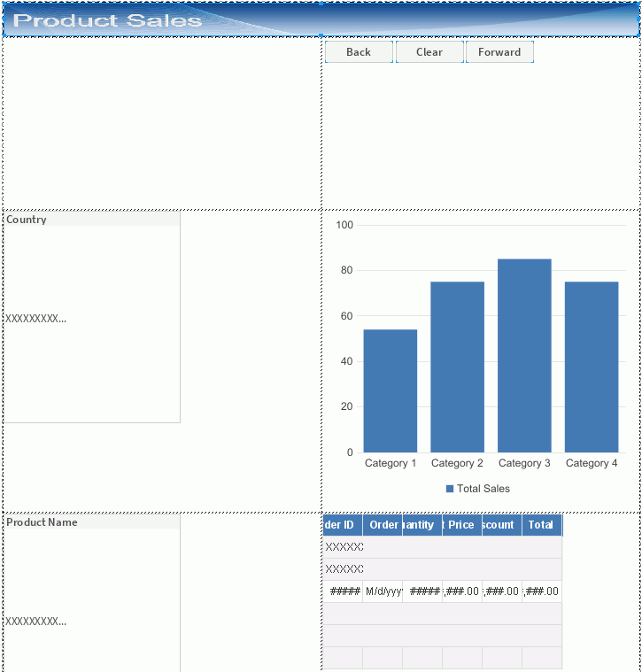Select the placeholder item in Country list
Viewport: 642px width, 672px height.
[36, 319]
